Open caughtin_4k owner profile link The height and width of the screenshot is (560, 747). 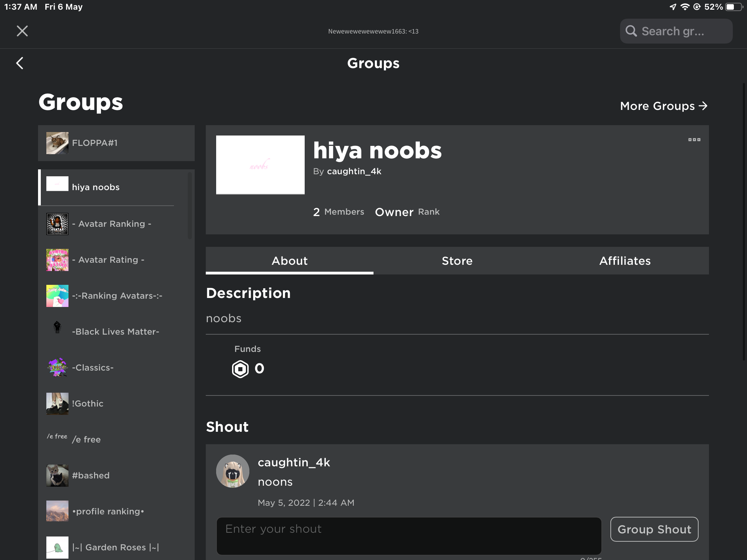click(x=354, y=171)
